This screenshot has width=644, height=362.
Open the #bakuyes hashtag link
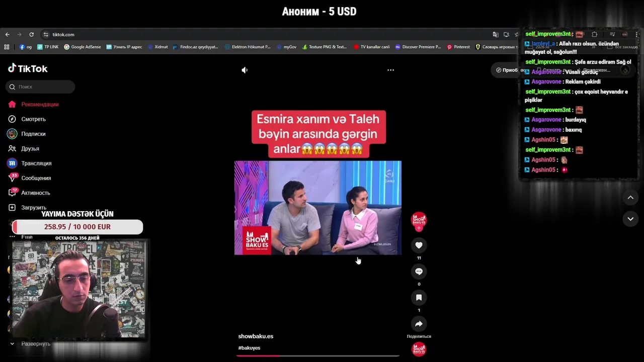coord(249,348)
